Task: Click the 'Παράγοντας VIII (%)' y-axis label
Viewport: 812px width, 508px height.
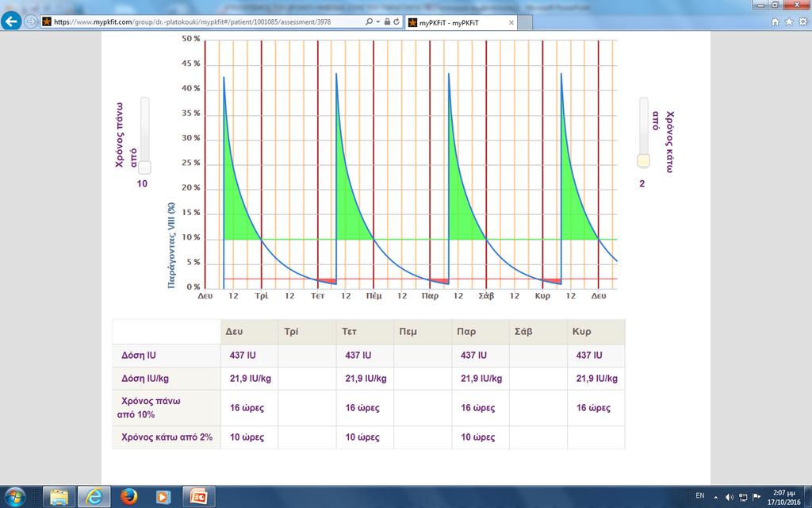Action: coord(171,245)
